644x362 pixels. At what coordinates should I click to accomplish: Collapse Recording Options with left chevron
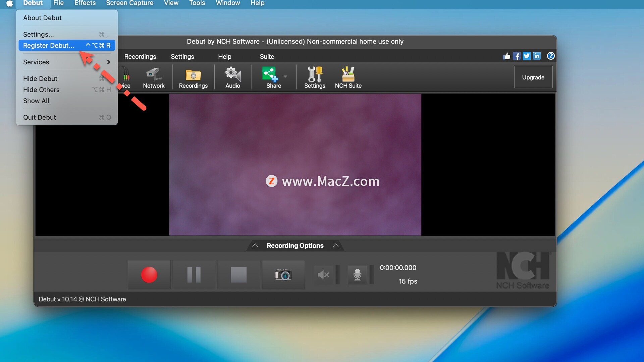[x=255, y=246]
